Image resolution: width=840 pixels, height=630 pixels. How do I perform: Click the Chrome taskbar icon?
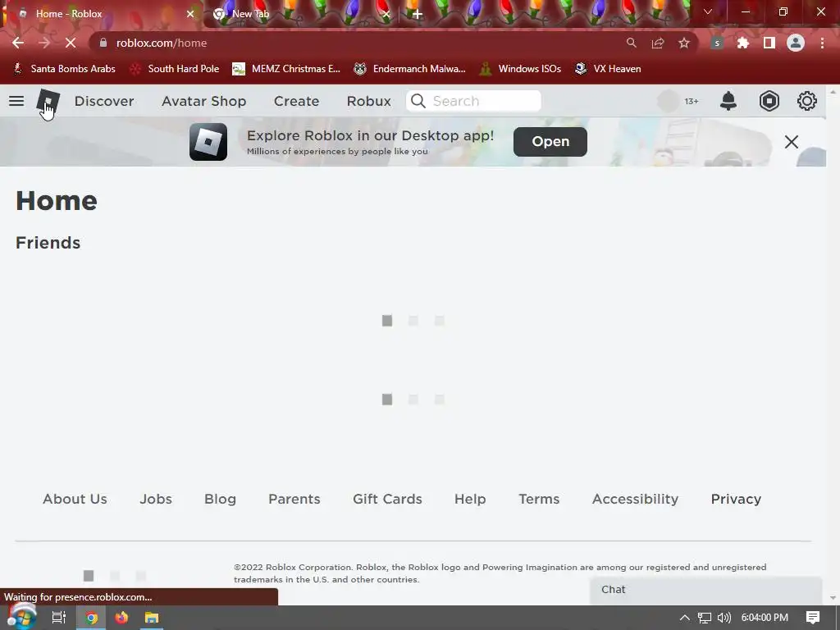(x=92, y=618)
